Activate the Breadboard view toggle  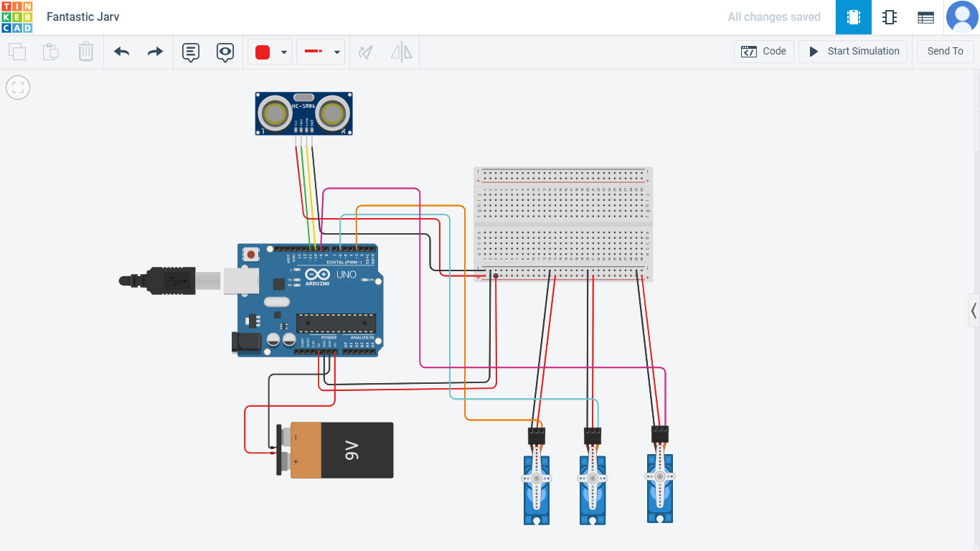pyautogui.click(x=853, y=17)
